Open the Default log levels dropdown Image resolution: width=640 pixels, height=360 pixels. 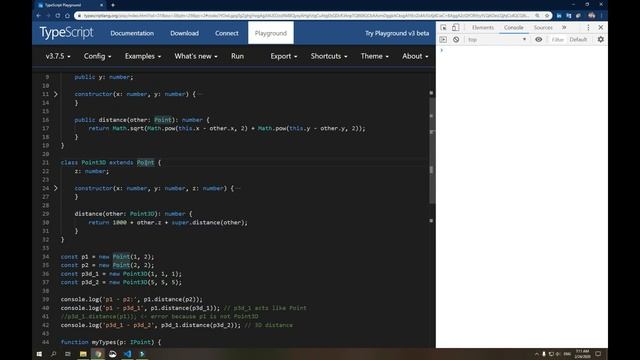click(578, 40)
